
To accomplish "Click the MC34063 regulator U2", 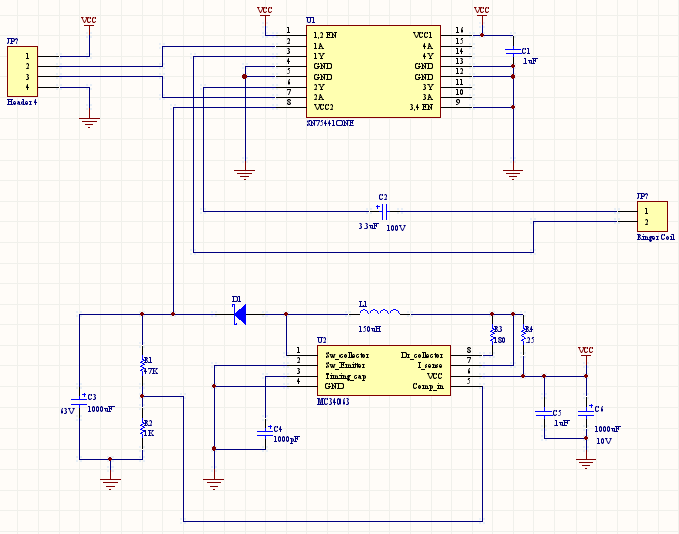I will coord(378,370).
